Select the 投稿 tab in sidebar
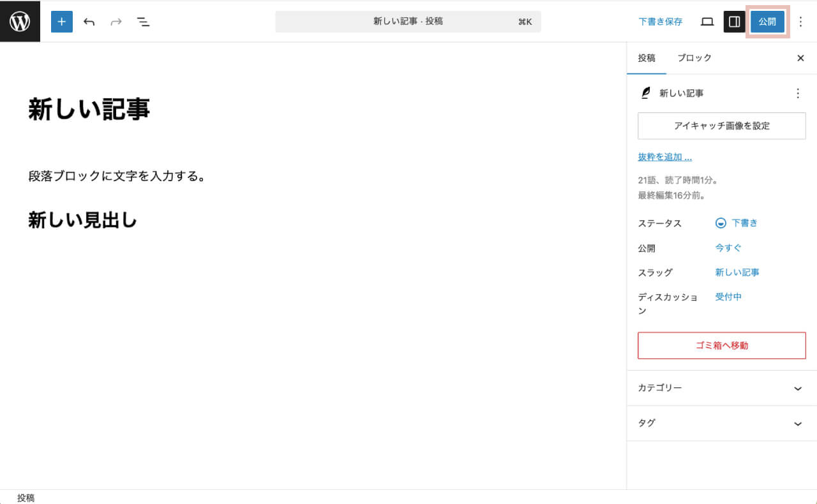 click(x=647, y=58)
